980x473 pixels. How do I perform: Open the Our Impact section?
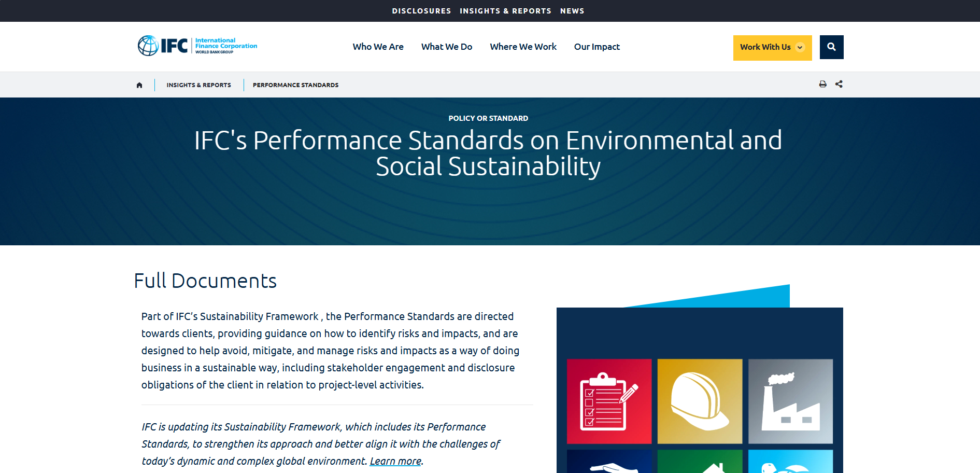pyautogui.click(x=596, y=47)
